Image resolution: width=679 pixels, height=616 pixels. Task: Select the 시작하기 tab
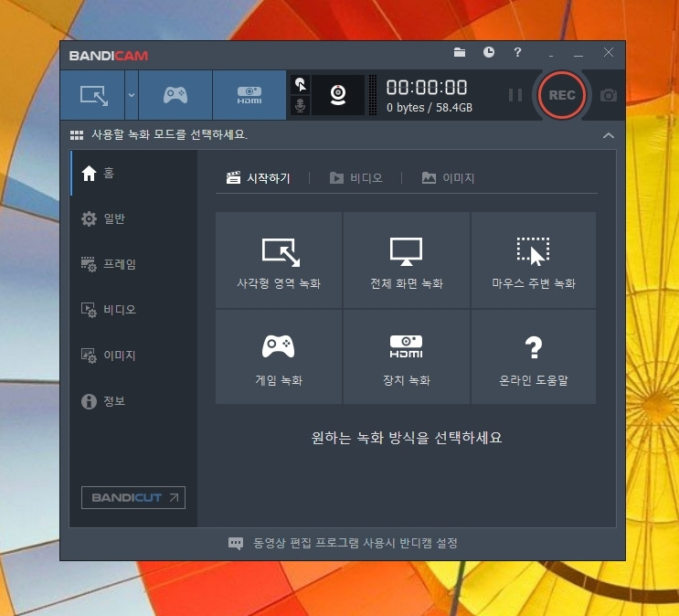click(258, 178)
